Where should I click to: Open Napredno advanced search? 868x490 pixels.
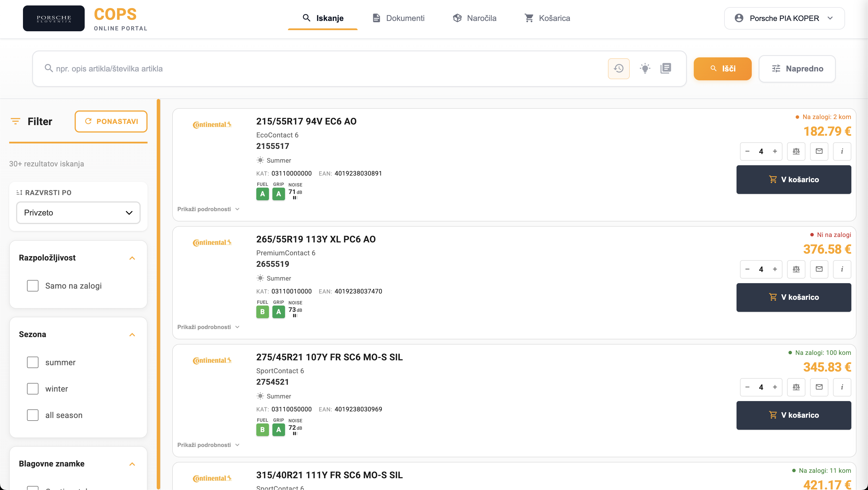pos(797,69)
